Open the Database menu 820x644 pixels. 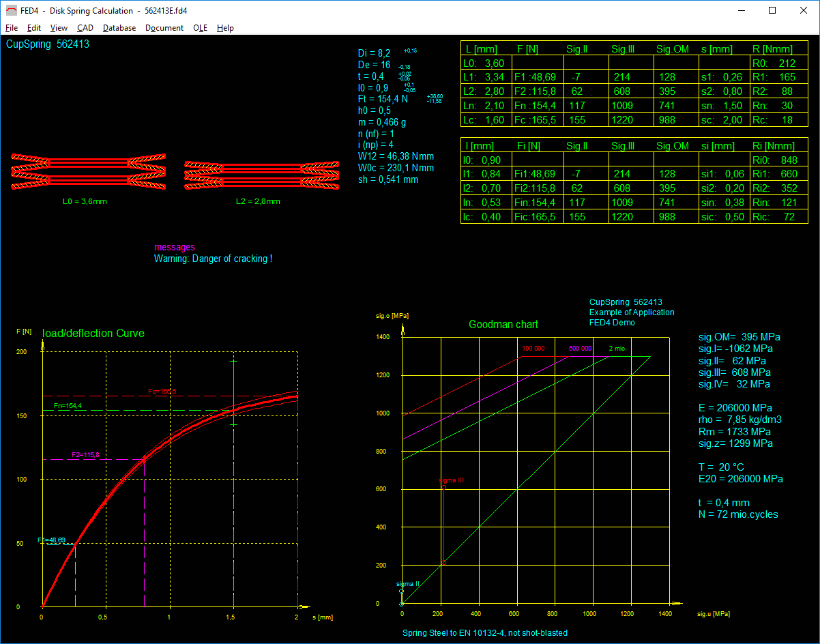[119, 28]
